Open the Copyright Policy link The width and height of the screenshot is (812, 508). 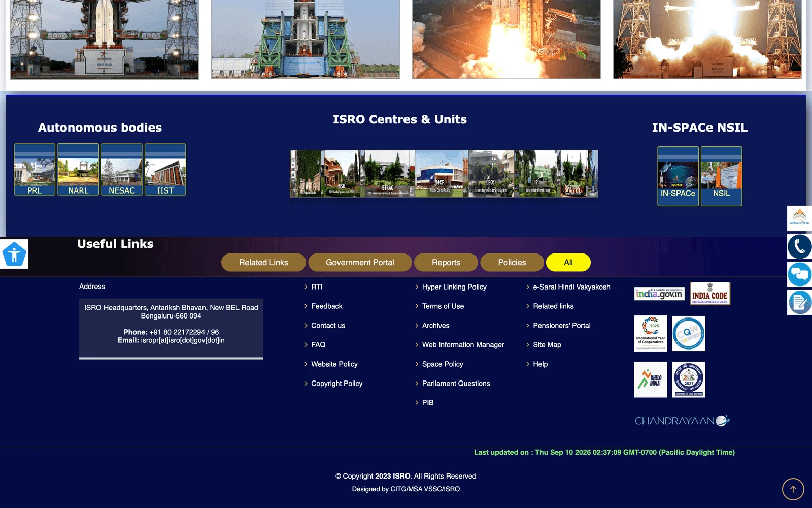click(x=336, y=384)
